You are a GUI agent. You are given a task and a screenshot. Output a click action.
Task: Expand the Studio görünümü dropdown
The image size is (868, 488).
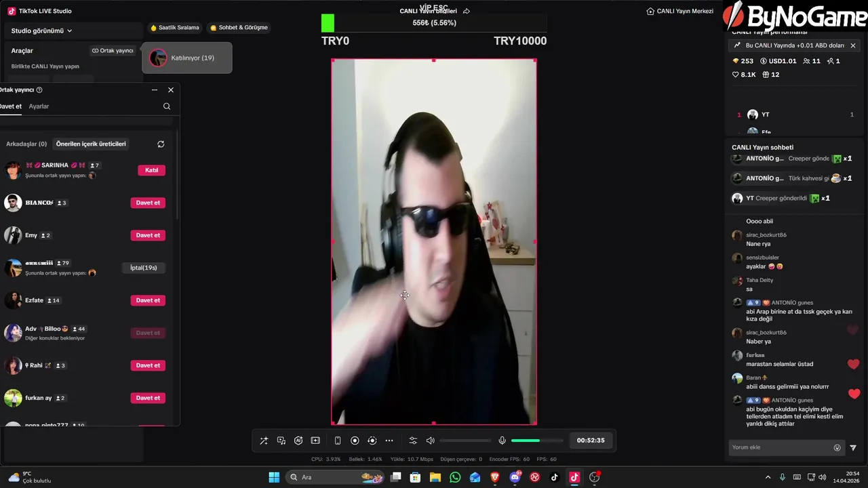(x=42, y=30)
